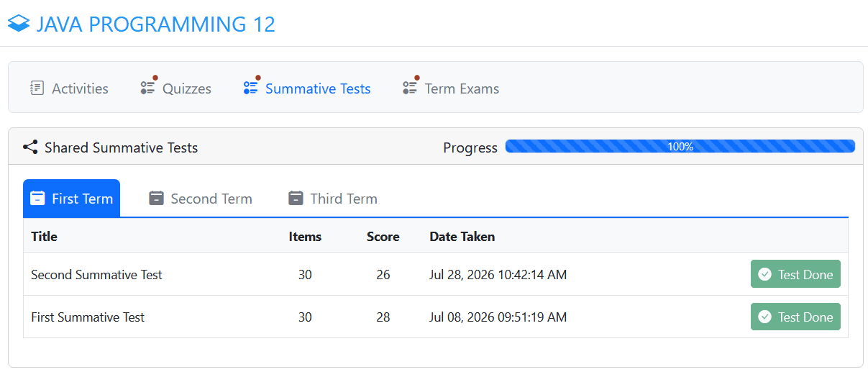Viewport: 868px width, 372px height.
Task: Click the Date Taken column header
Action: (x=462, y=236)
